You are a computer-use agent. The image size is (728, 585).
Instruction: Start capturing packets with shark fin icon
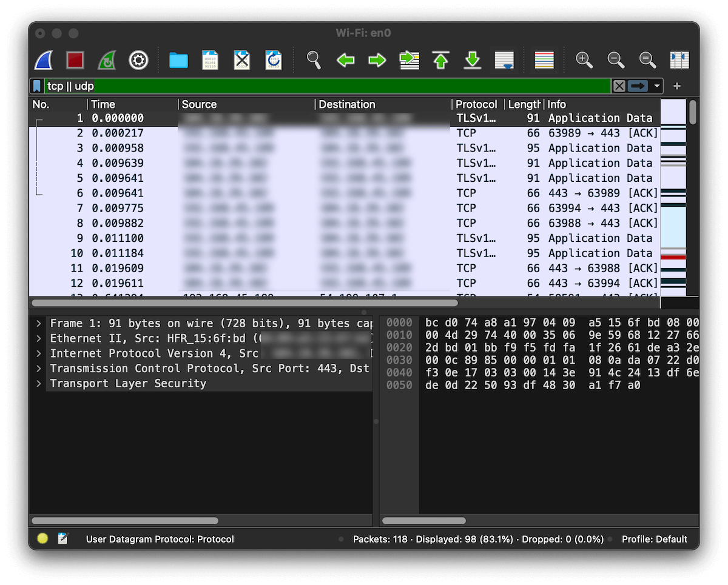[44, 60]
